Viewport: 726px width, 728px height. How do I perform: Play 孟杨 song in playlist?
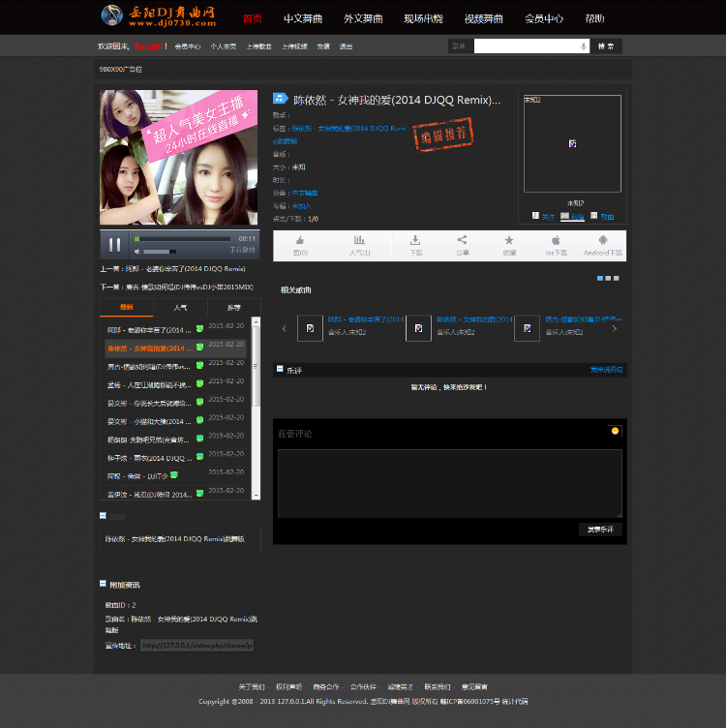(x=149, y=385)
